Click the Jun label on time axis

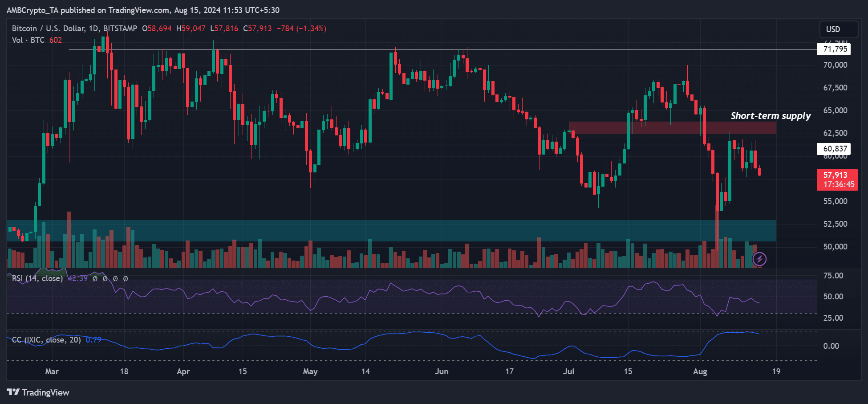tap(442, 371)
